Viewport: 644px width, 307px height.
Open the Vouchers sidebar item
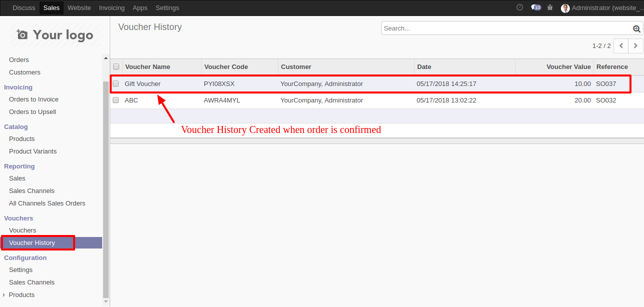23,230
